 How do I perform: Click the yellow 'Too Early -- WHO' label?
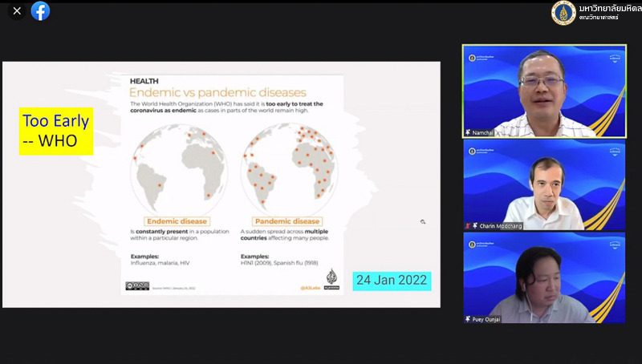56,131
